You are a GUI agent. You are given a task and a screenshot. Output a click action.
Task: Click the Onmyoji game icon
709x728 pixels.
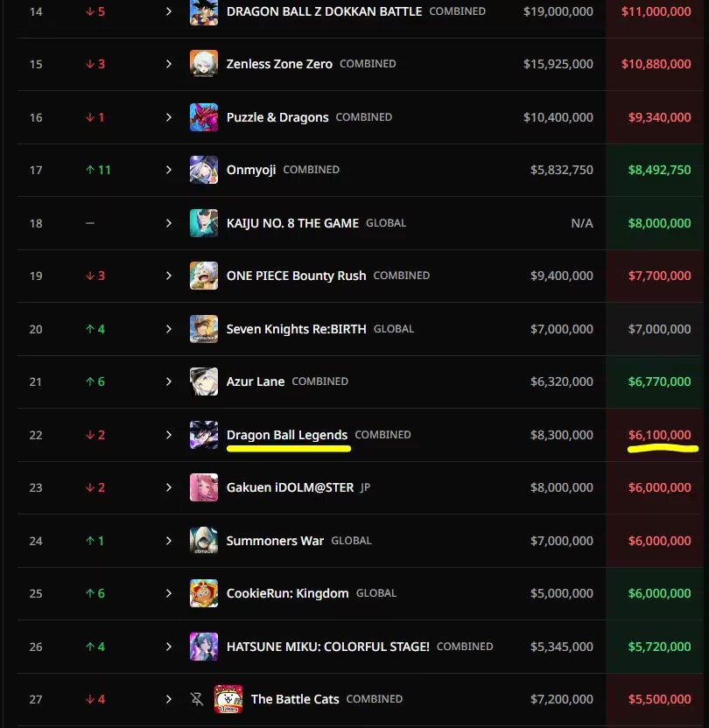coord(204,170)
